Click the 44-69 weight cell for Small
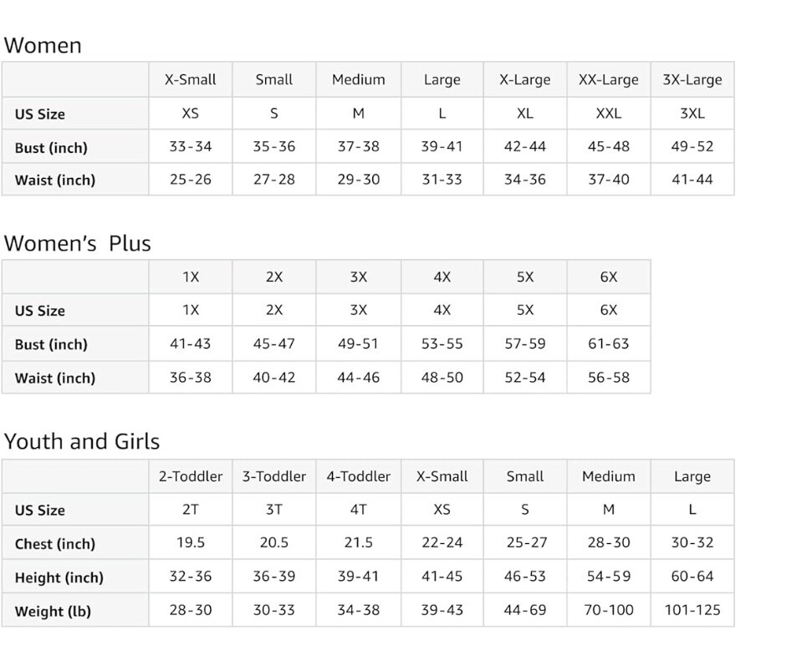 pyautogui.click(x=524, y=610)
